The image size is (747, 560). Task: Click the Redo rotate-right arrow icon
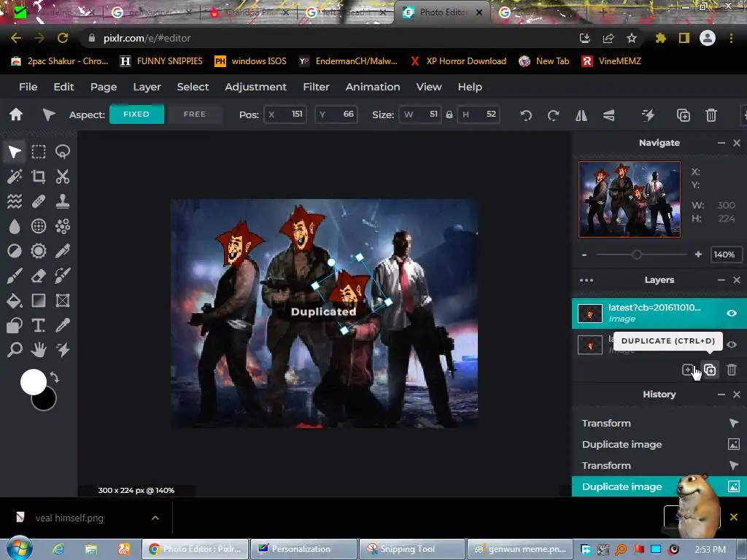tap(553, 115)
